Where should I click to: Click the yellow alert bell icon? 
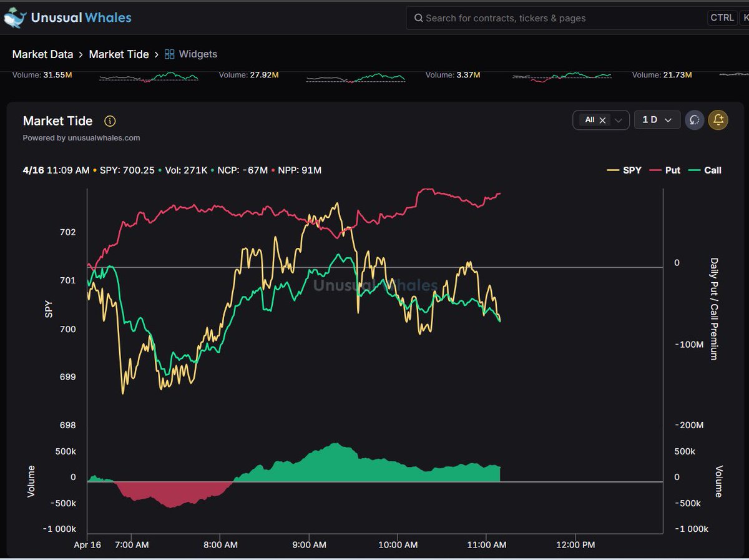718,120
